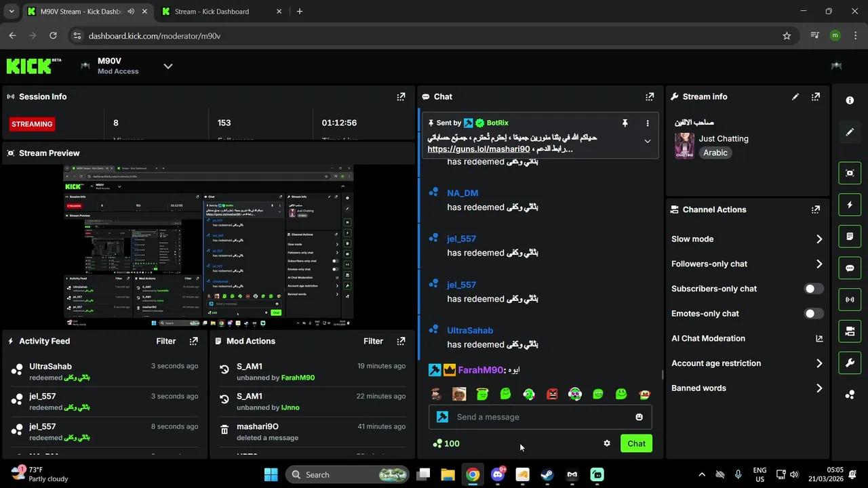Open Activity Feed Filter
Viewport: 868px width, 488px height.
click(166, 341)
